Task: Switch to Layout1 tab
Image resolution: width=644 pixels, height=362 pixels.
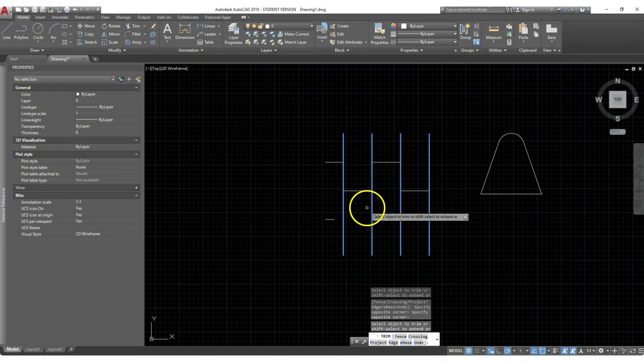Action: [33, 349]
